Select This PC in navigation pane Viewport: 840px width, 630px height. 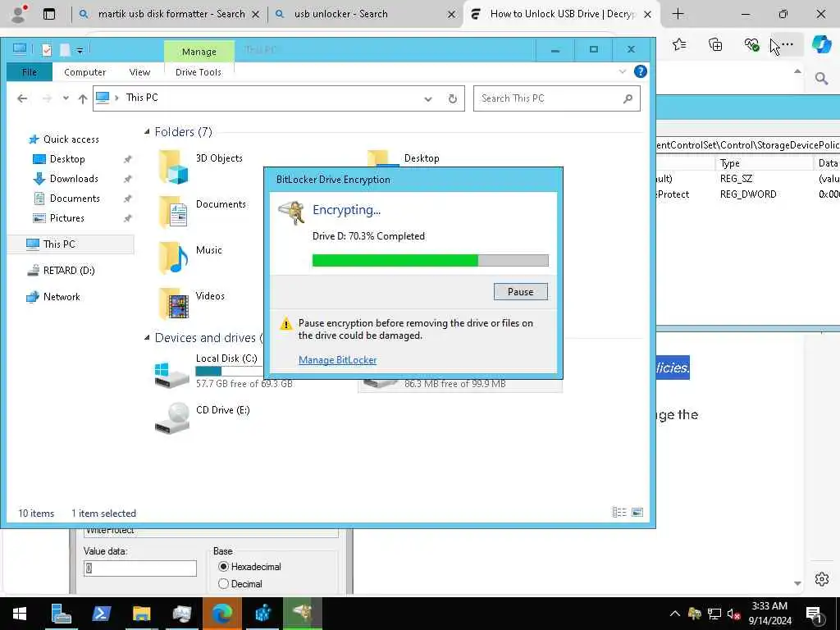(59, 244)
